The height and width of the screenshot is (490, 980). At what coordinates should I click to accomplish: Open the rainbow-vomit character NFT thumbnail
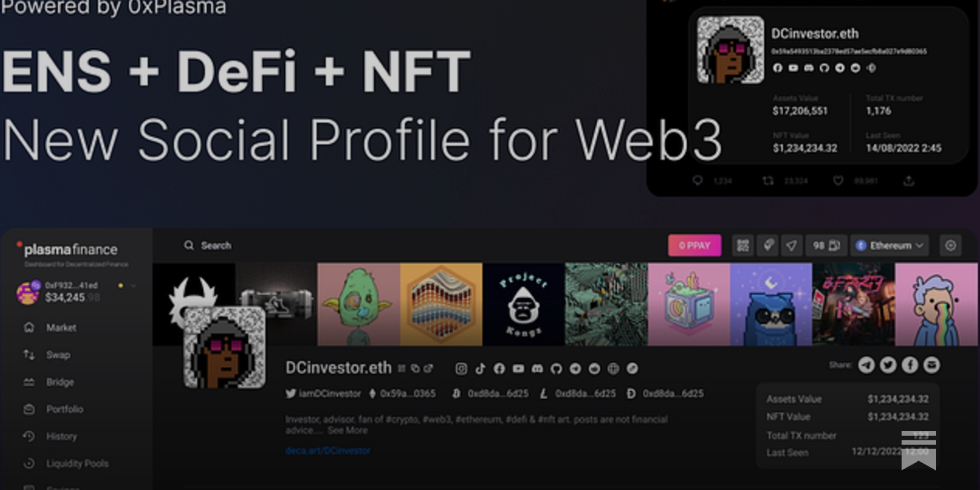(936, 304)
